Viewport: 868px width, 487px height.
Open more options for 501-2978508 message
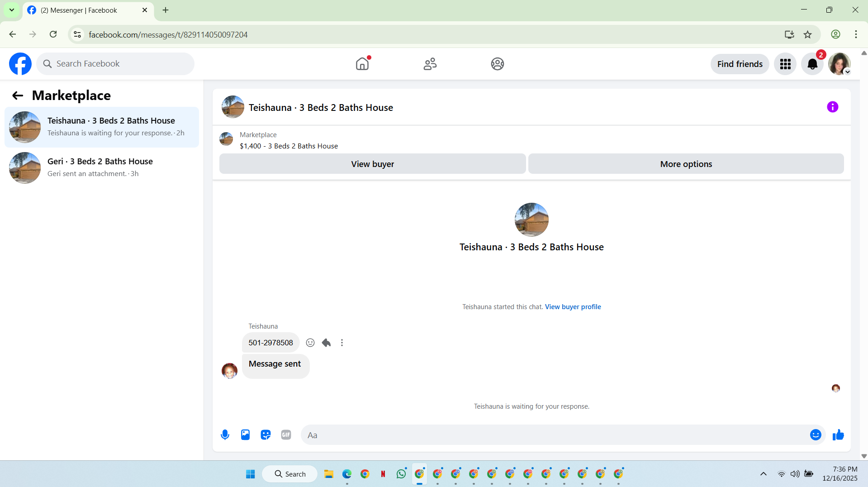click(342, 343)
